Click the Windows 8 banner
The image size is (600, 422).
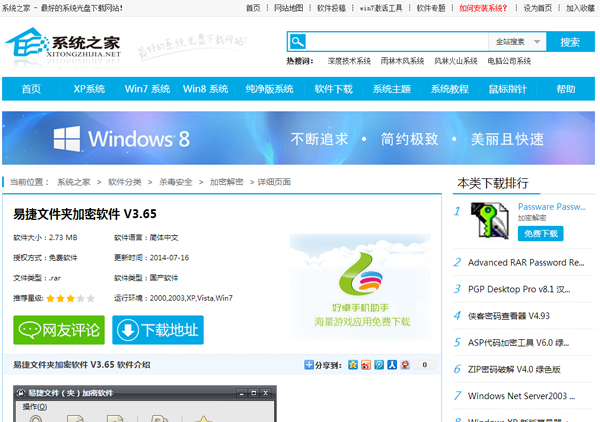[x=298, y=138]
